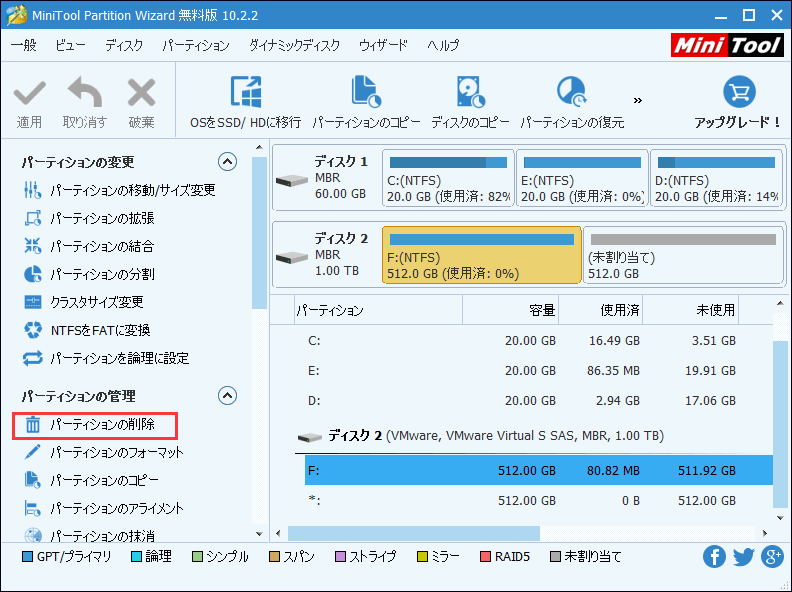Select パーティションの削除 in the sidebar

click(x=102, y=425)
